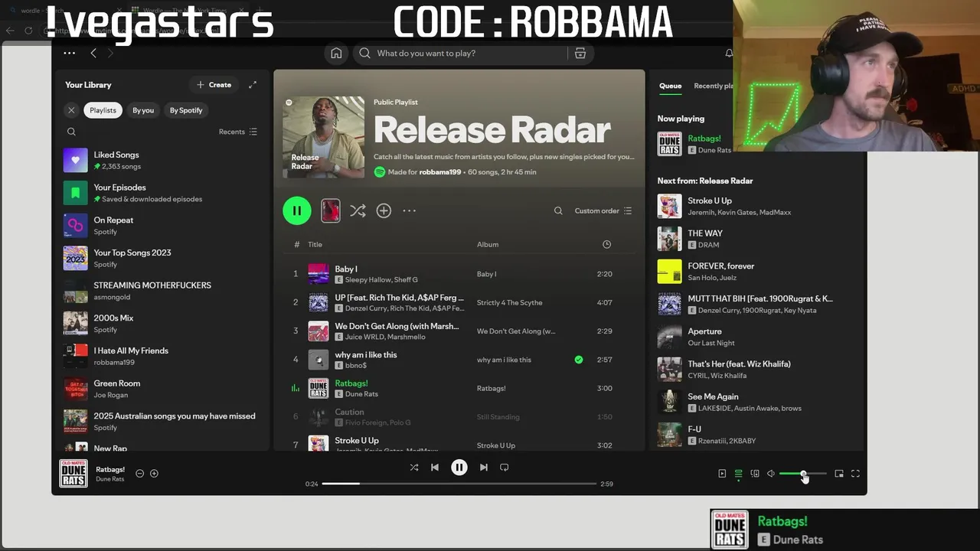
Task: Open I Hate All My Friends playlist
Action: pyautogui.click(x=161, y=356)
